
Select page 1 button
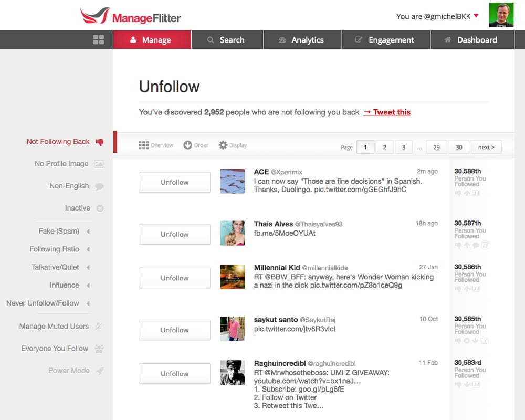(365, 147)
